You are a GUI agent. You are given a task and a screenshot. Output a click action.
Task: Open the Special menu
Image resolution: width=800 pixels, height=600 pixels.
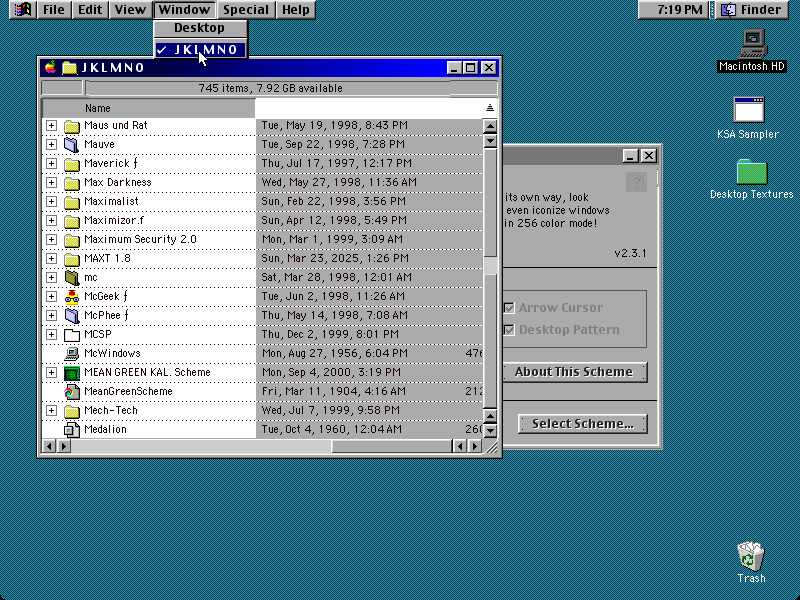click(246, 10)
